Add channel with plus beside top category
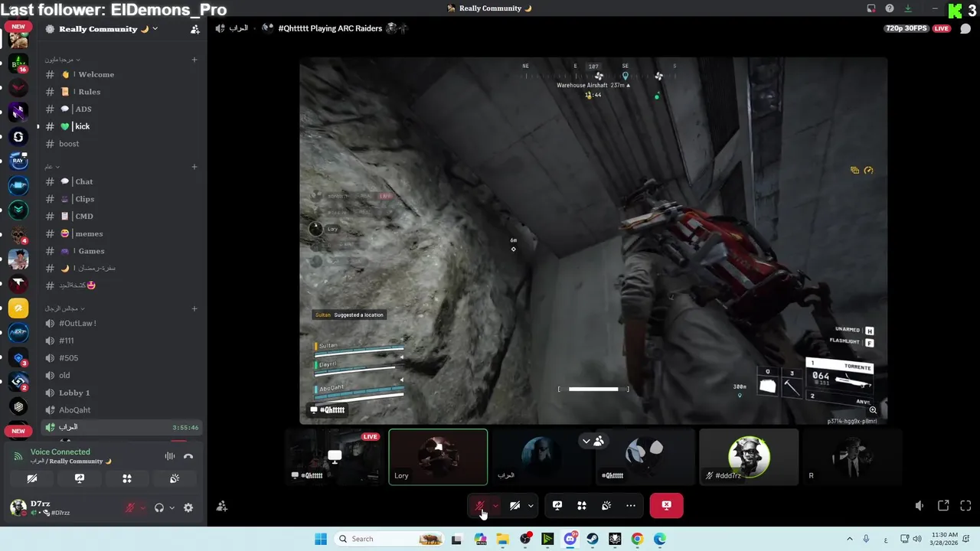 point(194,60)
